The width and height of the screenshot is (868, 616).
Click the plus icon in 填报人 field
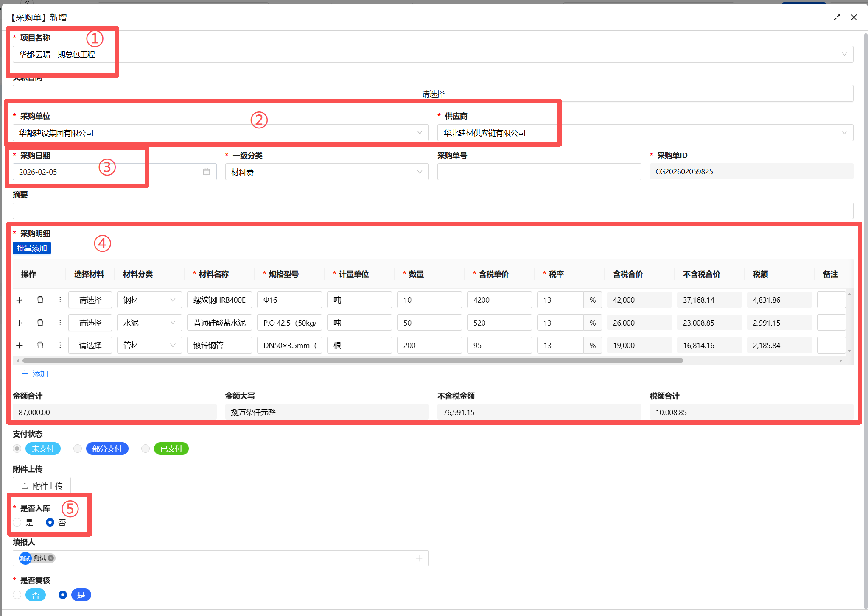pos(419,558)
